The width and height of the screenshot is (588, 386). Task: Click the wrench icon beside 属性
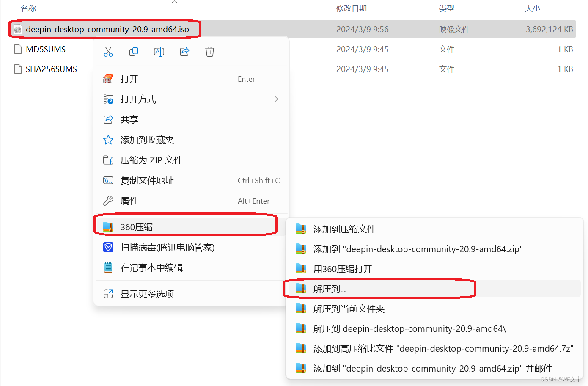click(x=108, y=201)
